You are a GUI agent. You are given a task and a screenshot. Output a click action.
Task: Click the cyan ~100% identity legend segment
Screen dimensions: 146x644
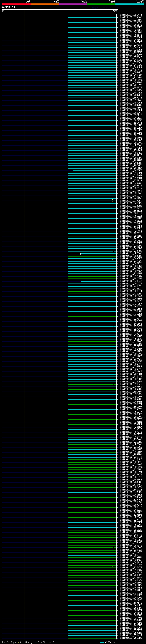coord(130,4)
